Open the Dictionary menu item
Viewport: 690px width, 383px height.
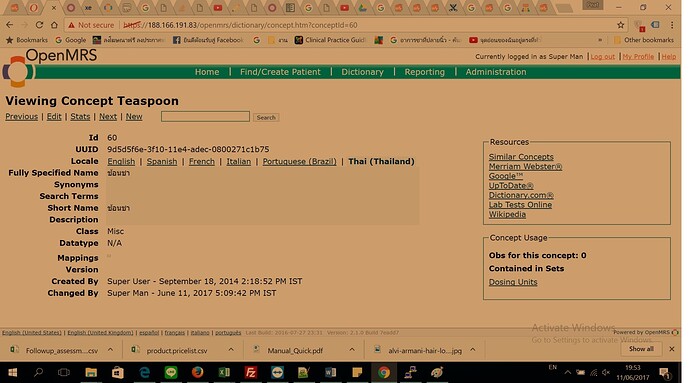click(x=362, y=72)
